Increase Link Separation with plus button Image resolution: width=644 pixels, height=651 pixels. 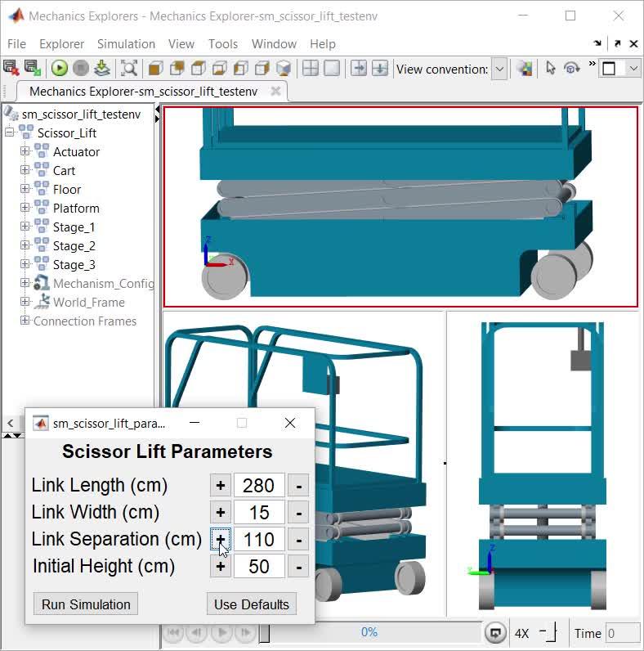pos(220,539)
